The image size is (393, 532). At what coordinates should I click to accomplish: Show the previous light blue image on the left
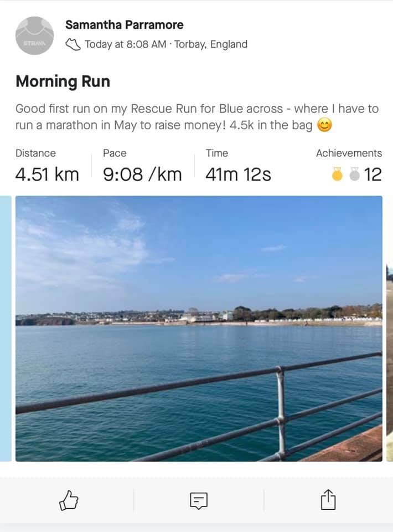click(x=6, y=329)
